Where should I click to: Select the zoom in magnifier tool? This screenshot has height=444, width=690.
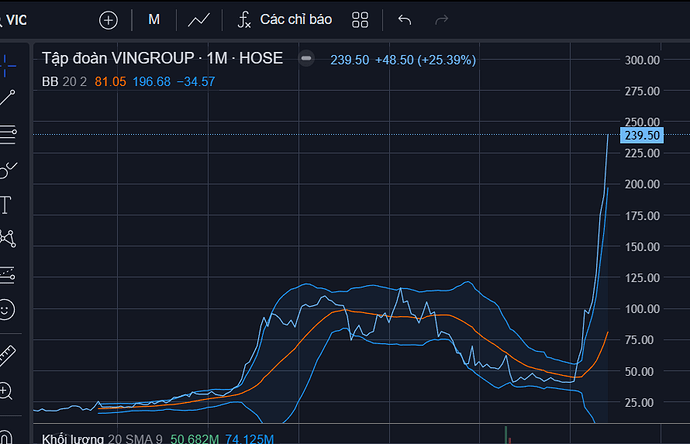[x=6, y=391]
